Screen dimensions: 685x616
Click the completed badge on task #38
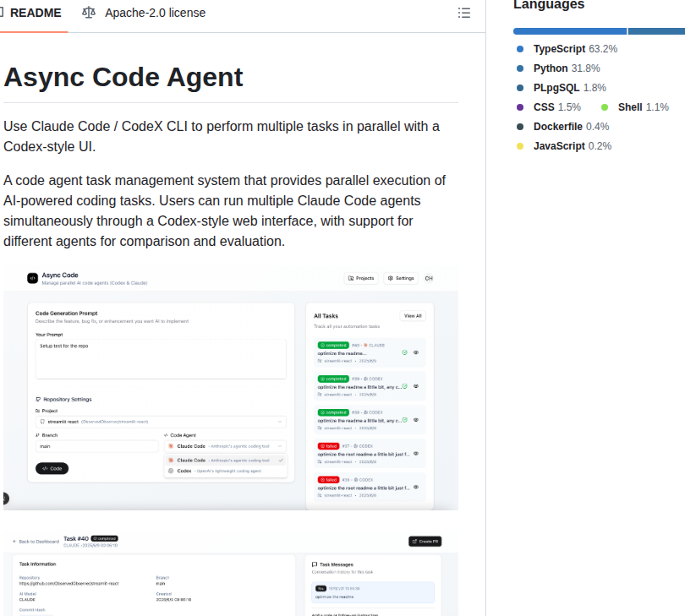tap(333, 412)
